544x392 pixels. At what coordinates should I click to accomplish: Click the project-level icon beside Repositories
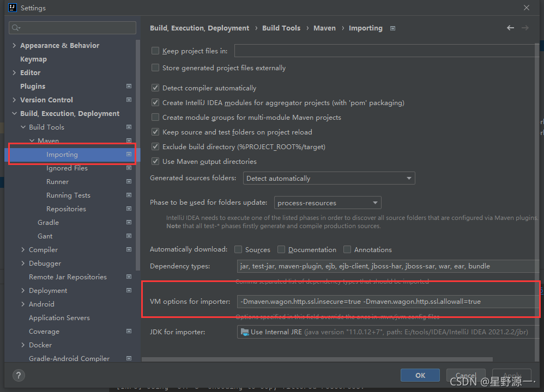point(129,209)
